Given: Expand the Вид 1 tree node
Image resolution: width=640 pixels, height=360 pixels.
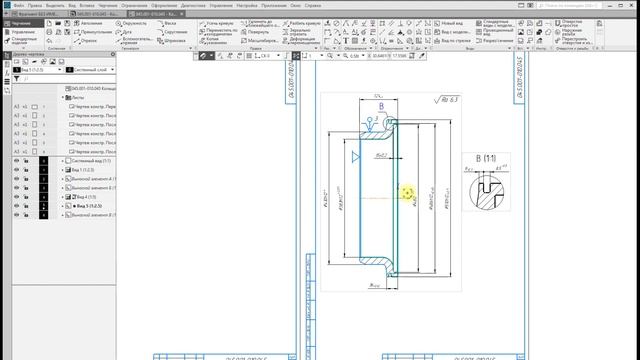Looking at the screenshot, I should [63, 170].
